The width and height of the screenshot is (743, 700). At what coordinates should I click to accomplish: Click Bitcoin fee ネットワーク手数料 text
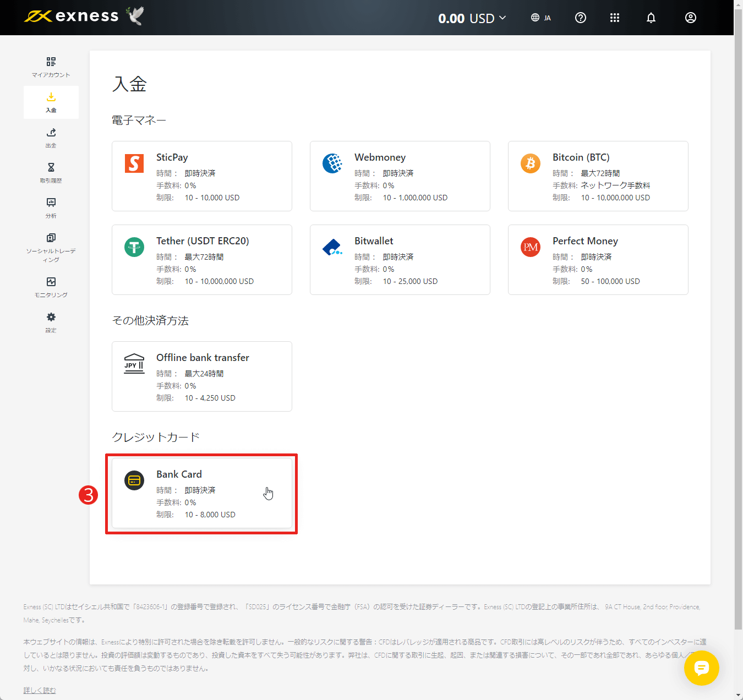coord(615,185)
